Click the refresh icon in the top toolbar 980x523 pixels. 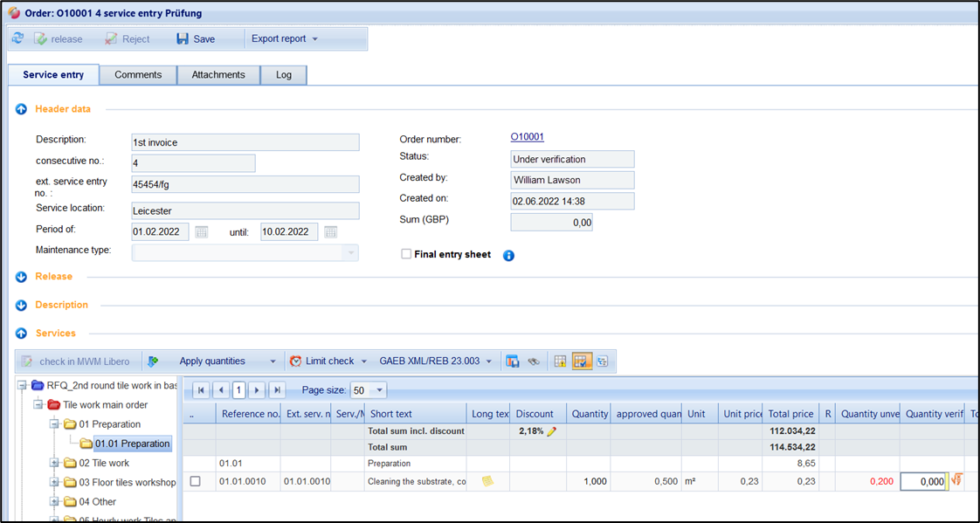click(17, 38)
